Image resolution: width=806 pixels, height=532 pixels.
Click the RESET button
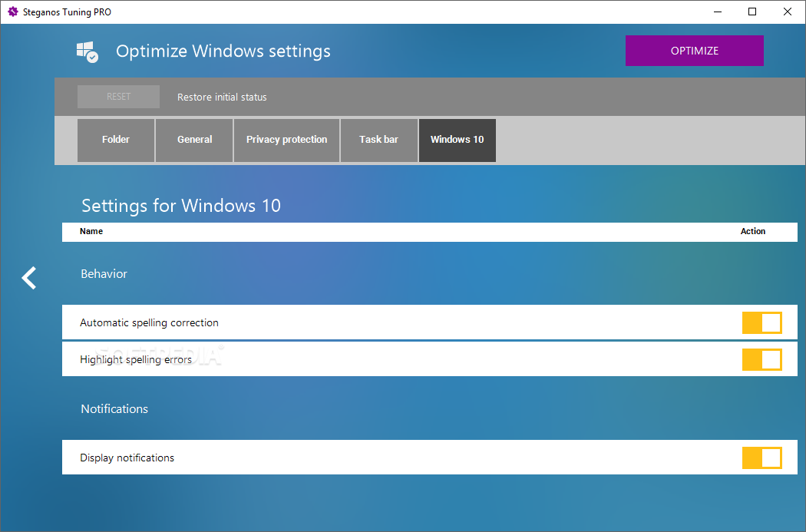click(118, 97)
